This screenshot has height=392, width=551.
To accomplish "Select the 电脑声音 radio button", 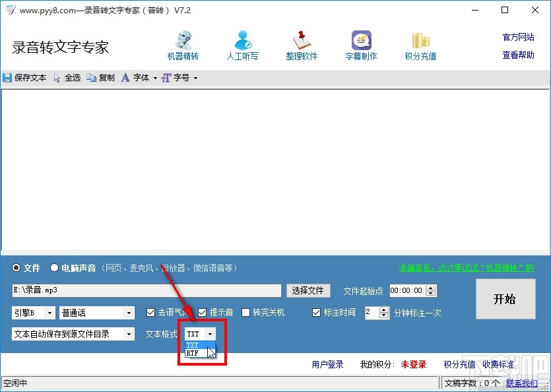I will coord(55,268).
